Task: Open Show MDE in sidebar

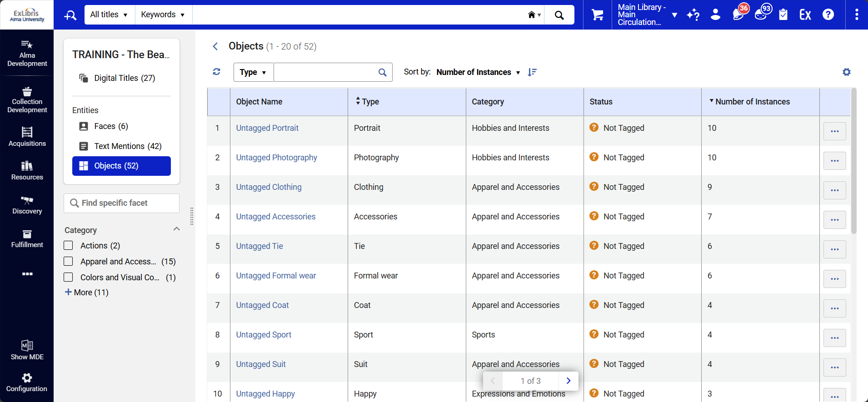Action: (x=27, y=350)
